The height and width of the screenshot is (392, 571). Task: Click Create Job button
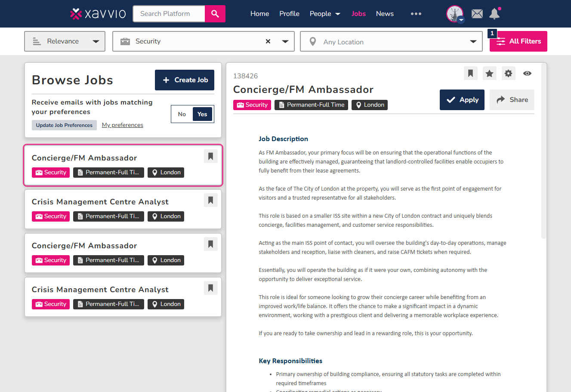(185, 80)
